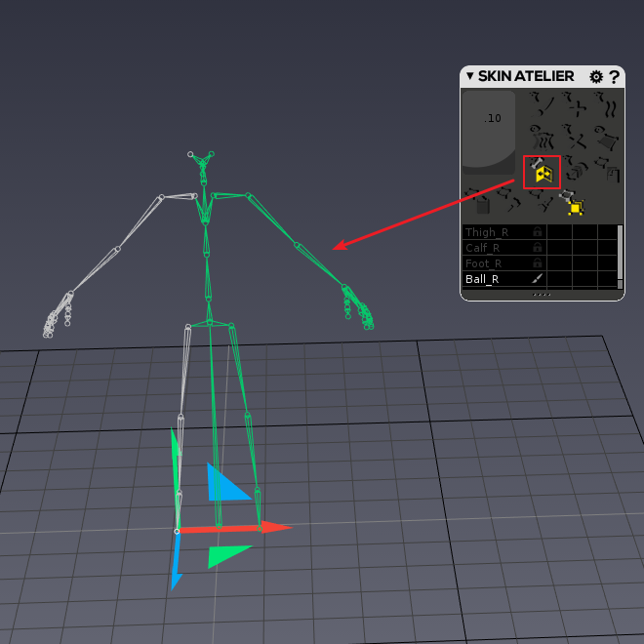Select the smooth wavy-lines brush icon
Screen dimensions: 644x644
point(605,104)
